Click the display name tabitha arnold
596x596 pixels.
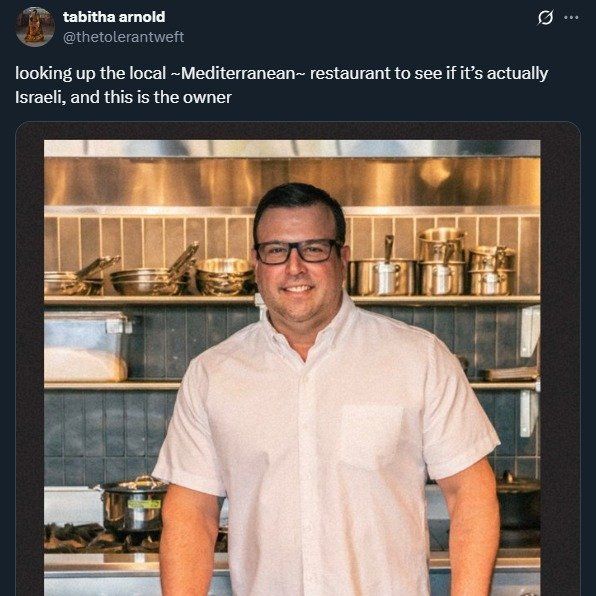114,17
